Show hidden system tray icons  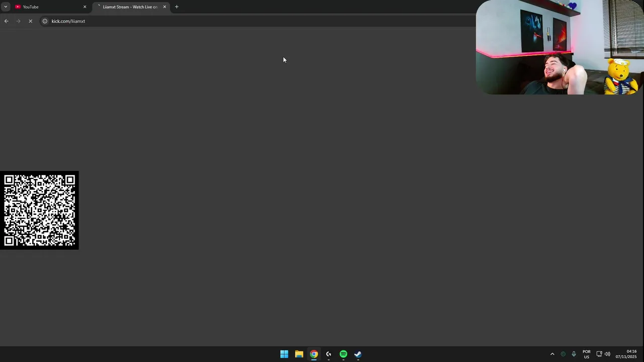552,354
